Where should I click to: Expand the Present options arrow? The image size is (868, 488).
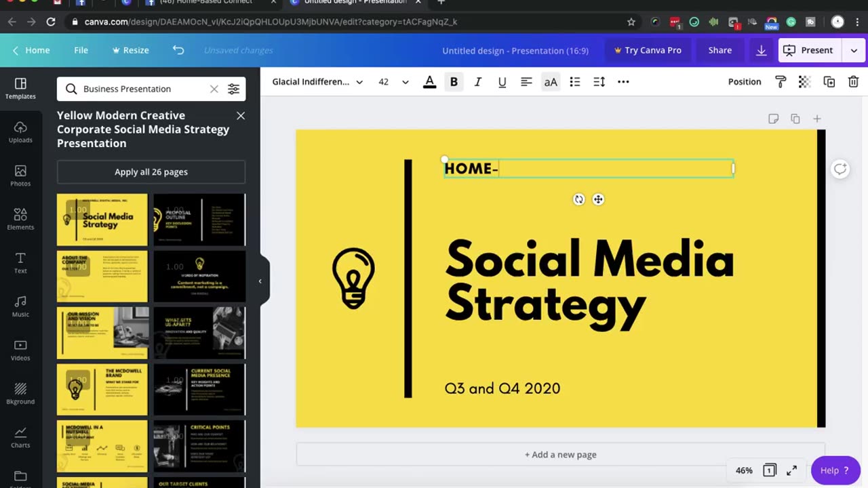tap(853, 50)
